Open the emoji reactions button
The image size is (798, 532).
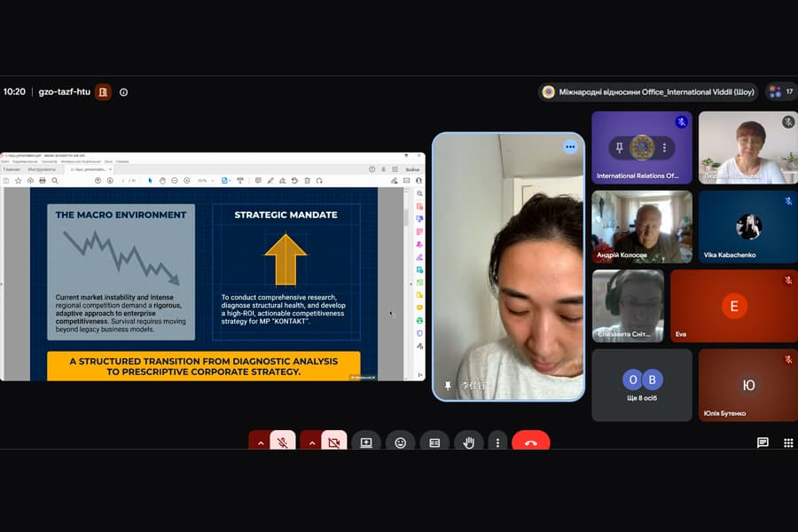click(x=401, y=442)
